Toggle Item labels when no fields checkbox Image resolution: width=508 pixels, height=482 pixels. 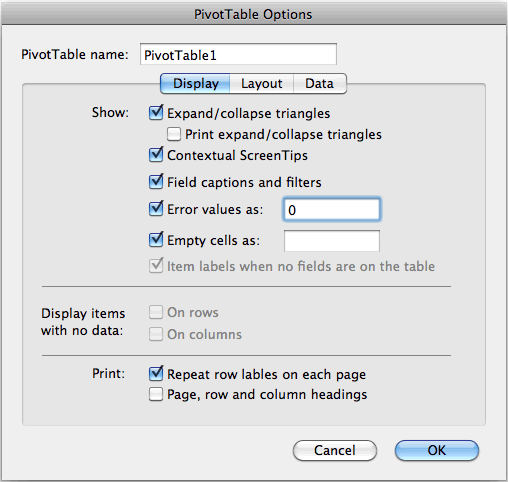point(156,266)
